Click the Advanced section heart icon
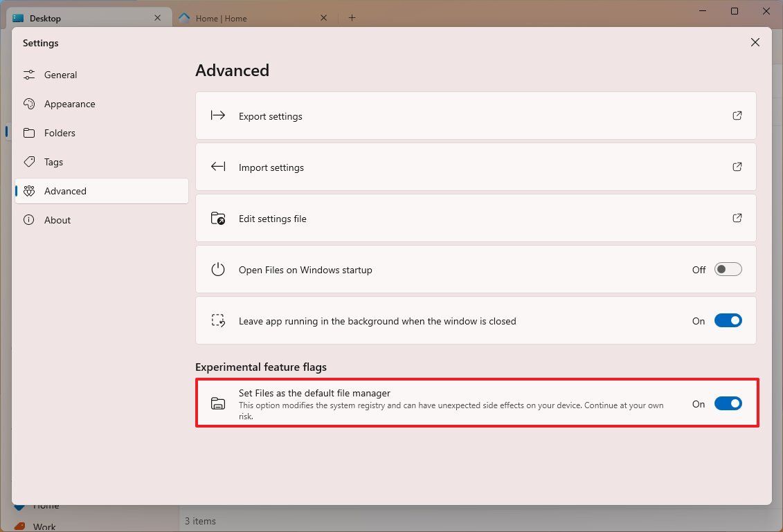The height and width of the screenshot is (532, 783). click(x=29, y=191)
